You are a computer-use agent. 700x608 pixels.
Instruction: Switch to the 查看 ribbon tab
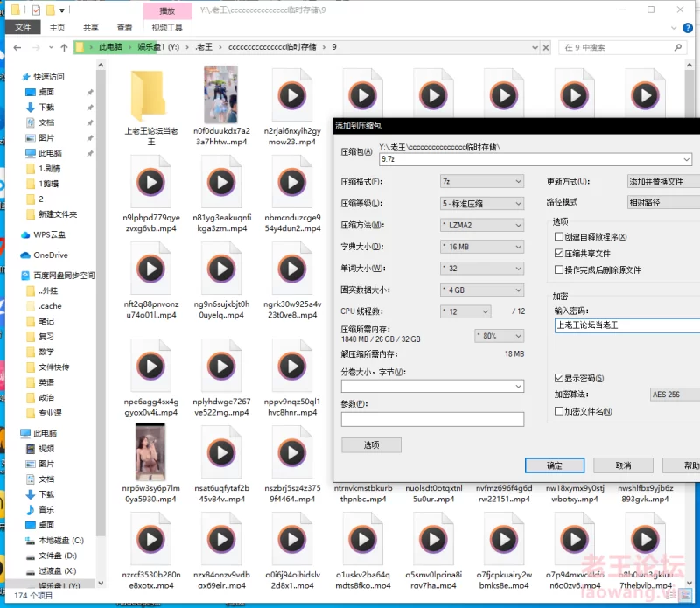[x=124, y=27]
